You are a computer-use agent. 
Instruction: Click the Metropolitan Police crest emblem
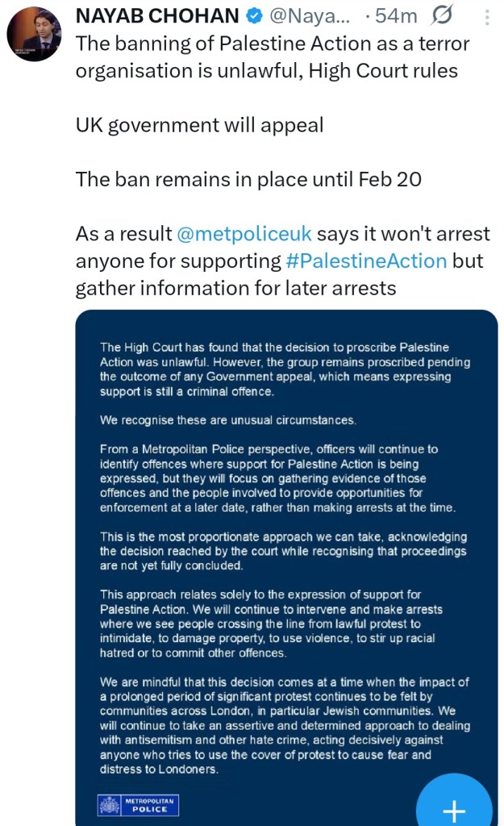[x=109, y=804]
